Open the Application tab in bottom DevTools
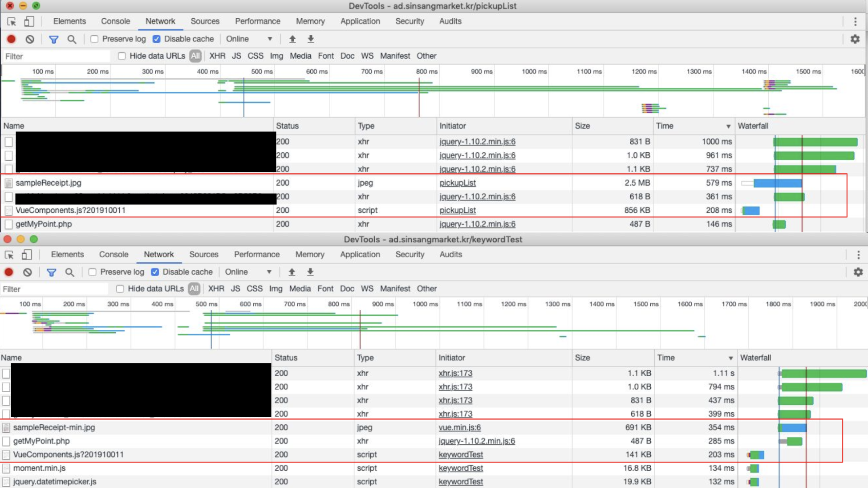Image resolution: width=868 pixels, height=488 pixels. pyautogui.click(x=360, y=255)
